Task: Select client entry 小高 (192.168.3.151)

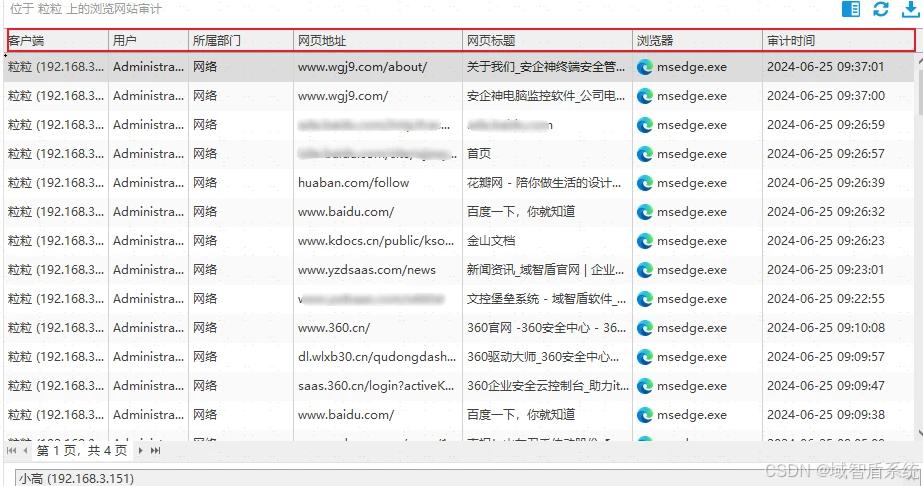Action: [76, 478]
